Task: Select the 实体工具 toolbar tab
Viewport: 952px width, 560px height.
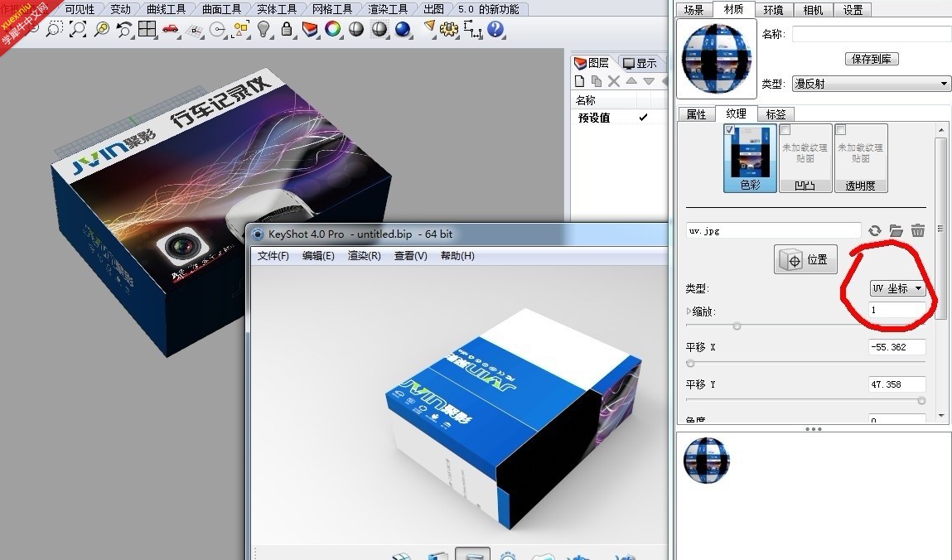Action: tap(277, 9)
